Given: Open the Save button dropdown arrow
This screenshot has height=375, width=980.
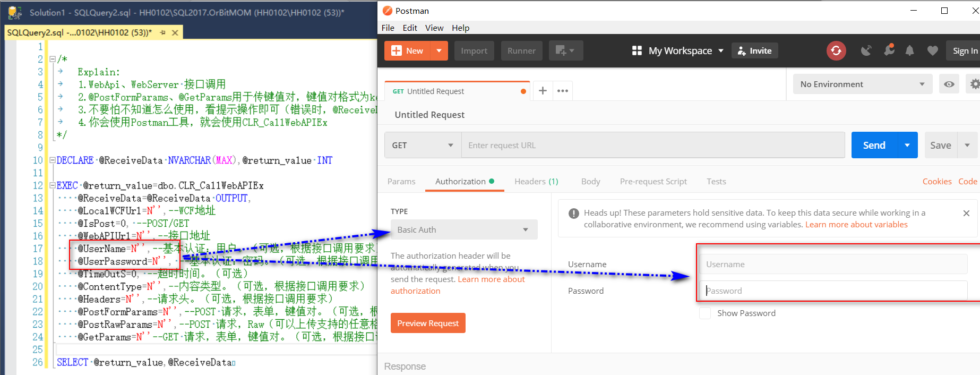Looking at the screenshot, I should (967, 145).
